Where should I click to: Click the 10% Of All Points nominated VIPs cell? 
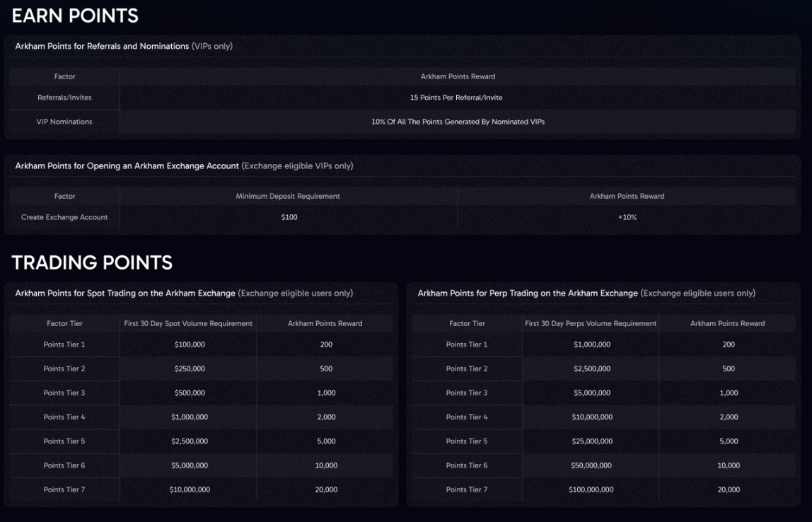(x=458, y=122)
